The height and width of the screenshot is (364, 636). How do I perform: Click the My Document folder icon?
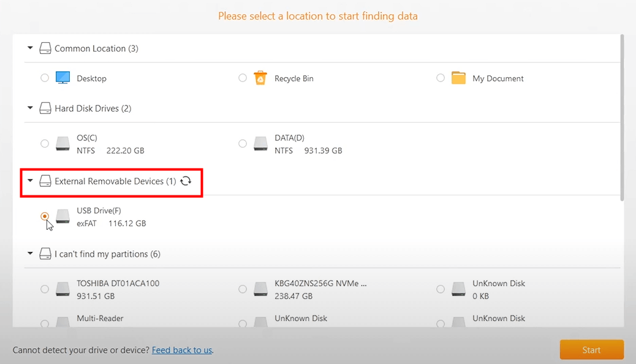click(459, 78)
